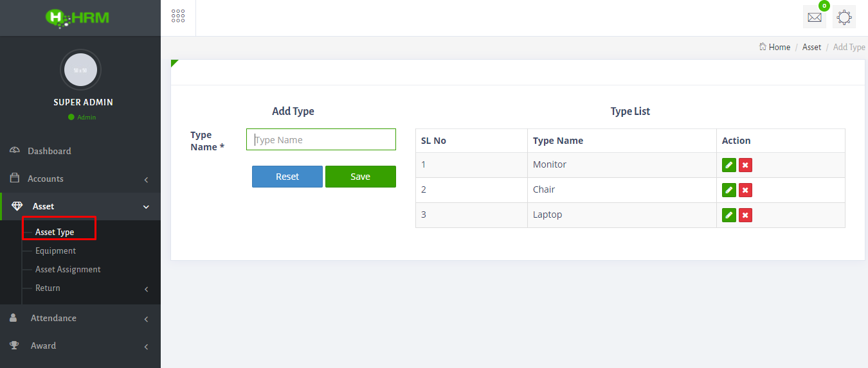
Task: Edit the Chair type row
Action: click(729, 190)
